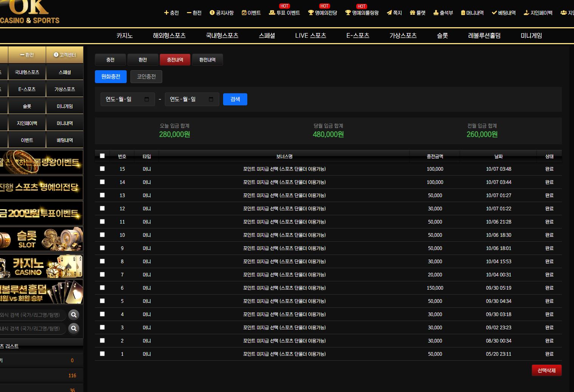Open the end date picker calendar
The width and height of the screenshot is (574, 392).
coord(211,99)
